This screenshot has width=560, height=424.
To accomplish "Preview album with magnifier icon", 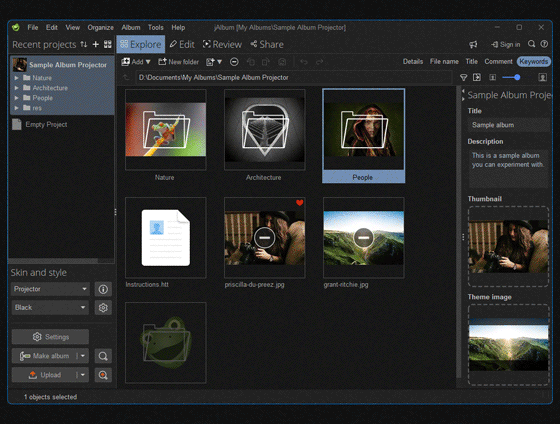I will [x=103, y=356].
